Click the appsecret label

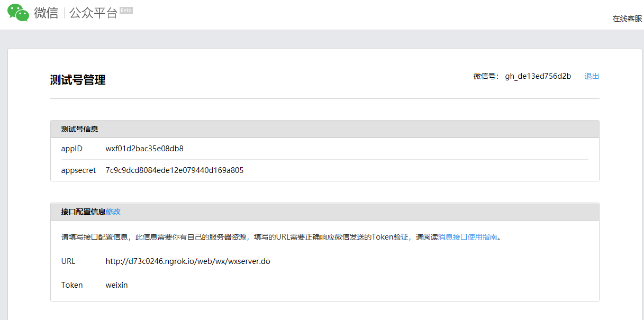(78, 170)
